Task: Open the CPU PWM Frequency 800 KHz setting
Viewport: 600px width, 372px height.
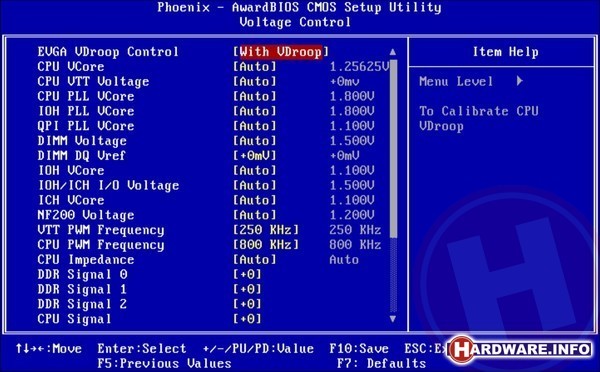Action: point(266,245)
